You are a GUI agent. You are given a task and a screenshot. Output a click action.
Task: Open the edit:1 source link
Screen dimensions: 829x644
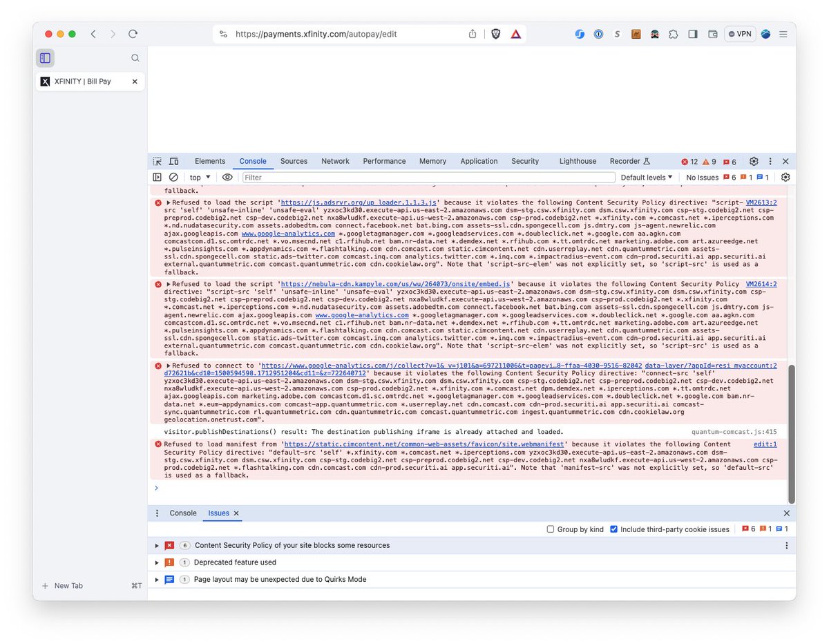765,444
